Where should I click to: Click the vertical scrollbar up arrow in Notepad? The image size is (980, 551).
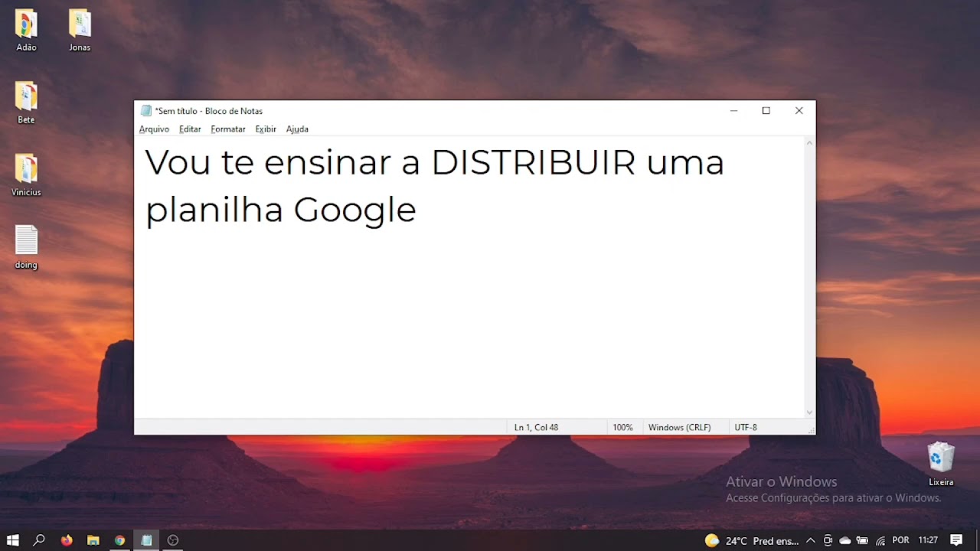tap(809, 144)
